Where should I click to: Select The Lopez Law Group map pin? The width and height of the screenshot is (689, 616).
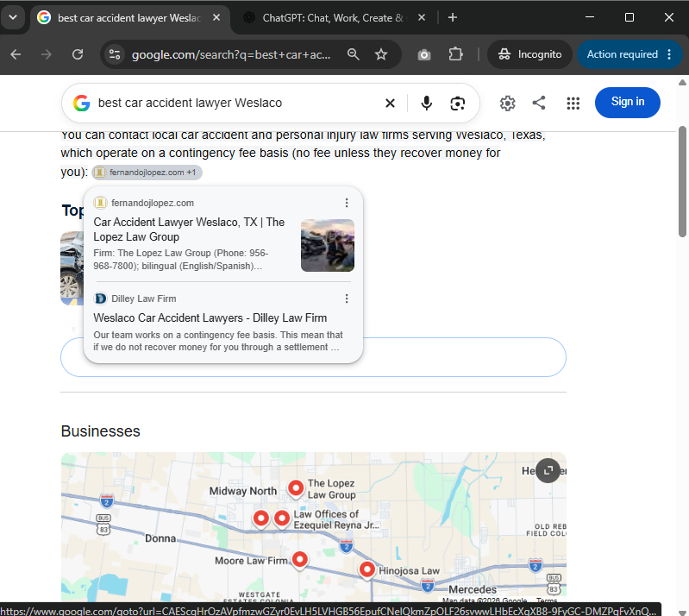[x=296, y=488]
